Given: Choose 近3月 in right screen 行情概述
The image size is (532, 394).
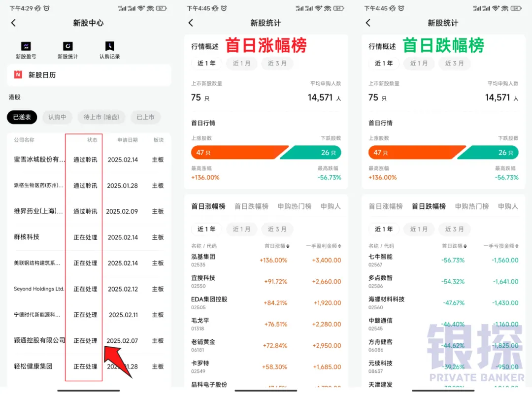Looking at the screenshot, I should tap(454, 63).
